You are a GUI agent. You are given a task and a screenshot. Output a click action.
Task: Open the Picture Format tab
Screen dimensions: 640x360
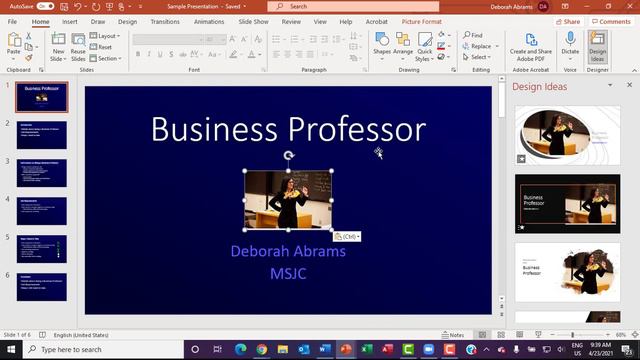(x=422, y=22)
